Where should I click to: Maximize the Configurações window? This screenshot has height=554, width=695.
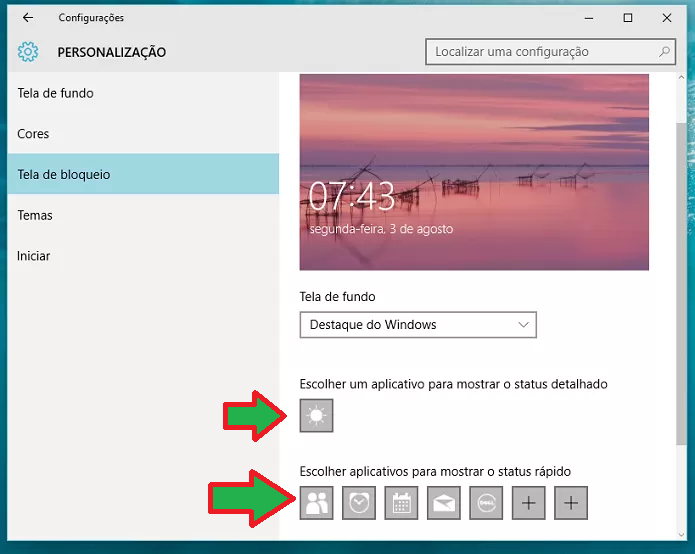[628, 18]
